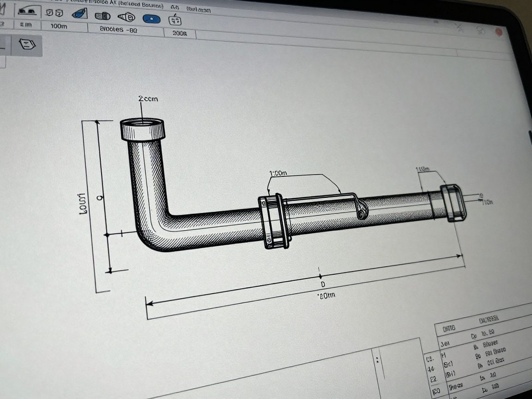Select the polygon sketch icon in the sidebar
This screenshot has height=399, width=532.
(27, 44)
